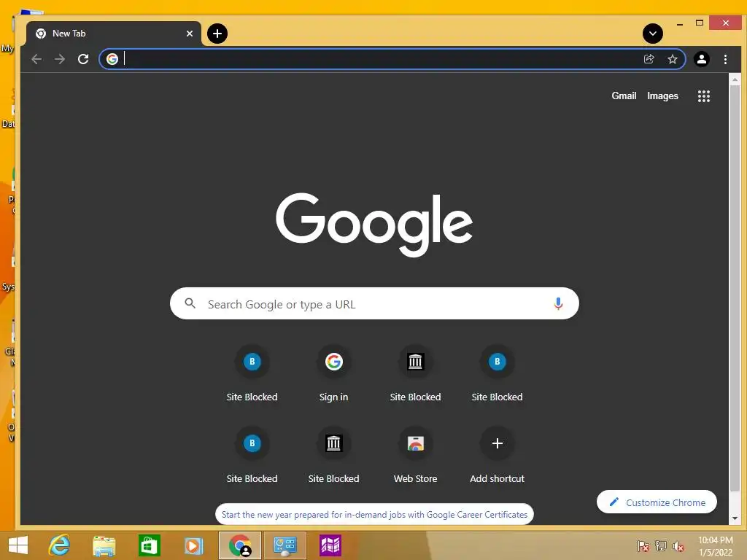This screenshot has height=560, width=747.
Task: Click Add shortcut tile
Action: [x=497, y=456]
